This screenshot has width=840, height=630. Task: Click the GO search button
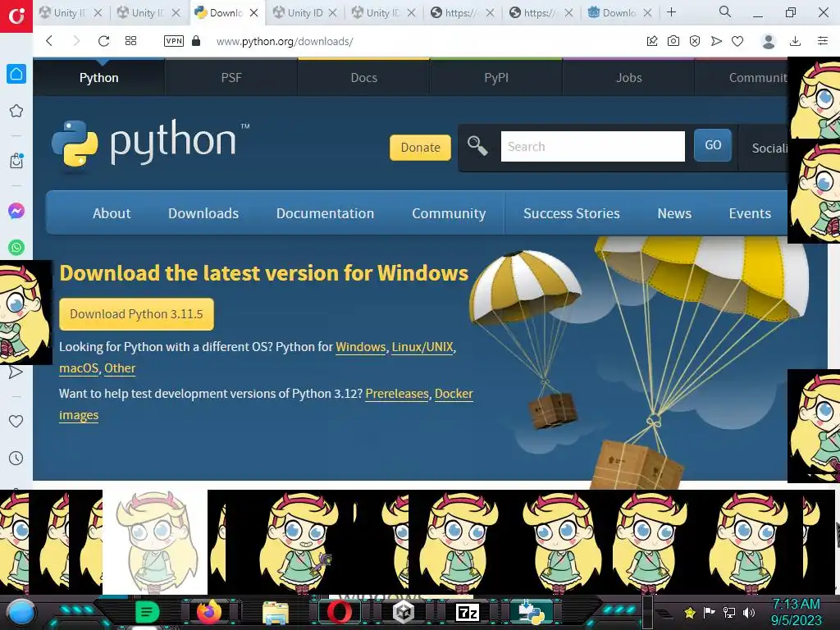coord(713,145)
